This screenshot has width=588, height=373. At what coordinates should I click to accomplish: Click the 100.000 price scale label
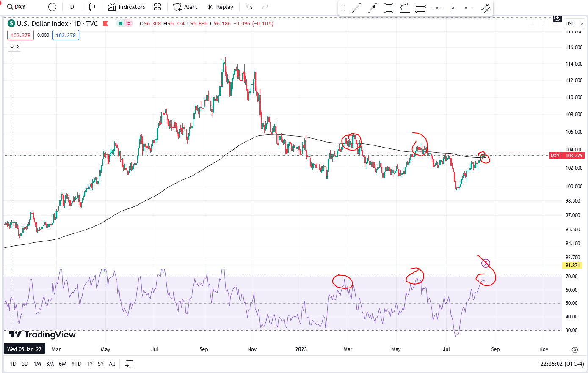point(574,186)
